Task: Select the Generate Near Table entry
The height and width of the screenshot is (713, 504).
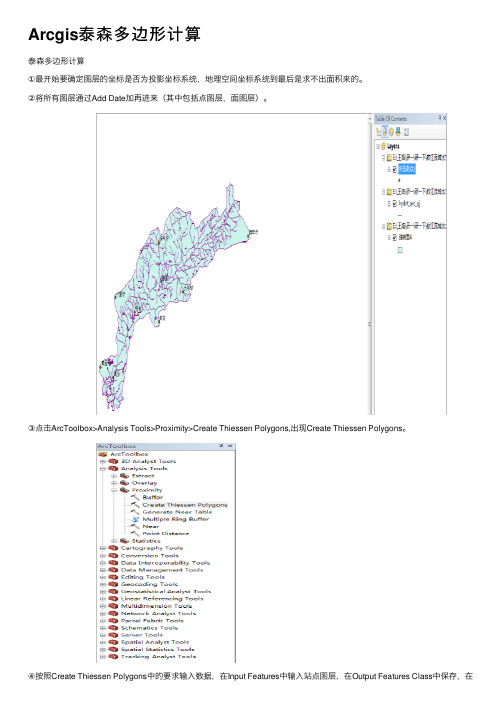Action: [x=177, y=512]
